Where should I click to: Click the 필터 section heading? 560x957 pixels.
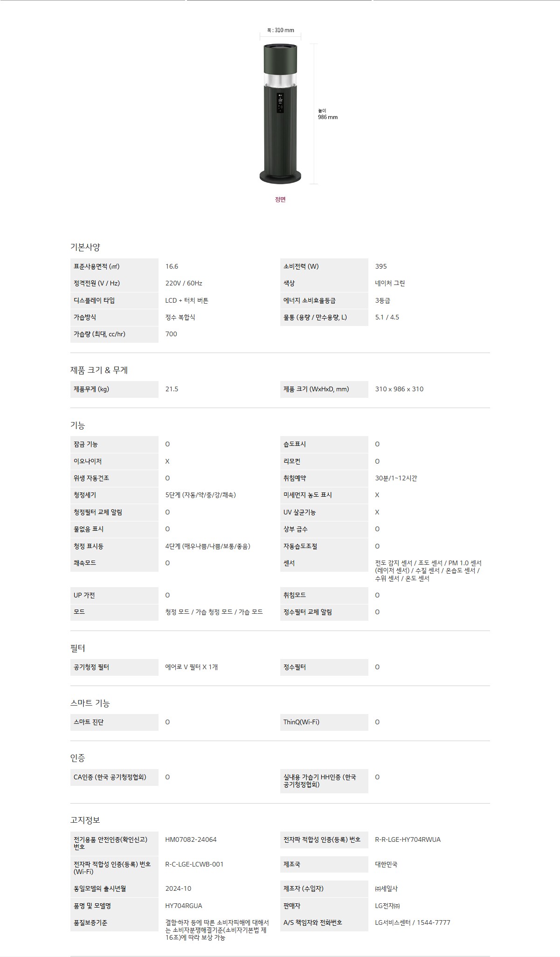[x=77, y=648]
